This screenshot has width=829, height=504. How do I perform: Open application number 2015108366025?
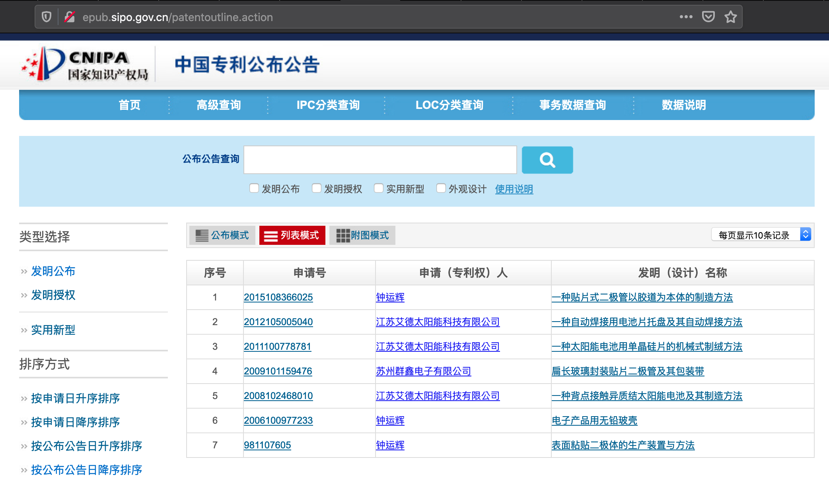click(278, 297)
